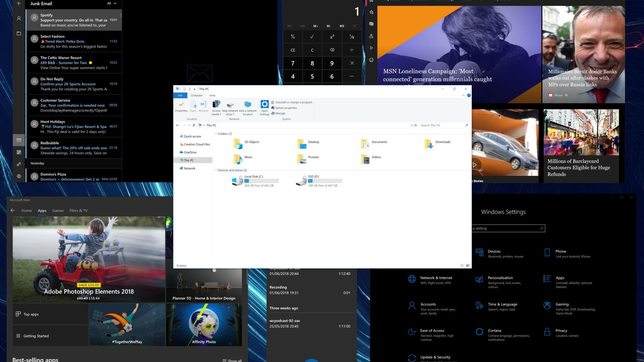The width and height of the screenshot is (644, 362).
Task: Switch to the View ribbon tab
Action: click(x=212, y=96)
